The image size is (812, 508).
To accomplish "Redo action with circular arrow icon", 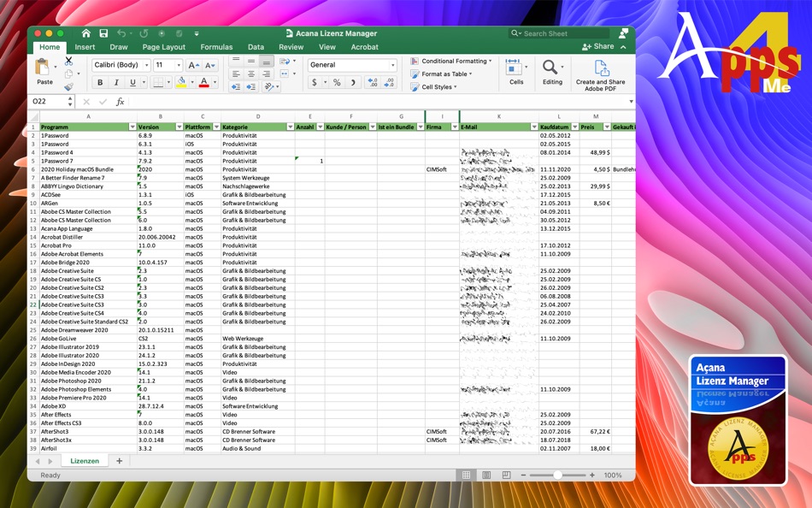I will coord(144,33).
